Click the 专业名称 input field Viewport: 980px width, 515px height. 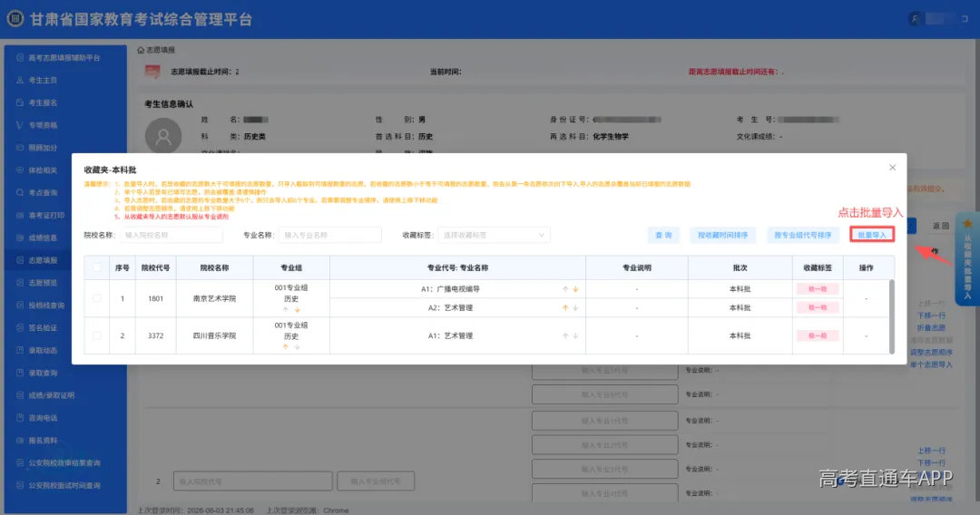[329, 236]
